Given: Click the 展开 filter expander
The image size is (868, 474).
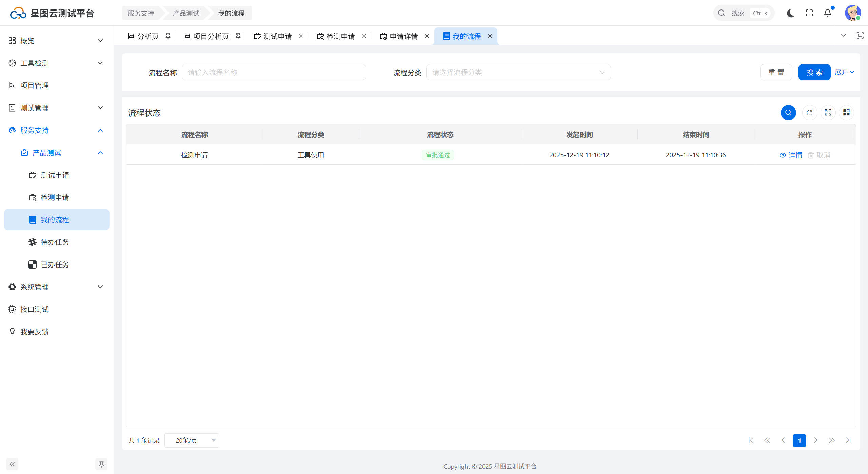Looking at the screenshot, I should (x=844, y=72).
